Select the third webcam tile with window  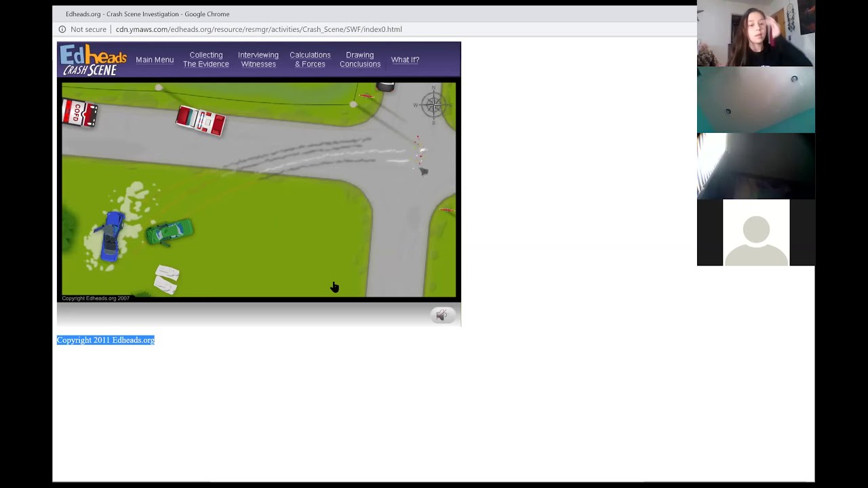click(755, 166)
